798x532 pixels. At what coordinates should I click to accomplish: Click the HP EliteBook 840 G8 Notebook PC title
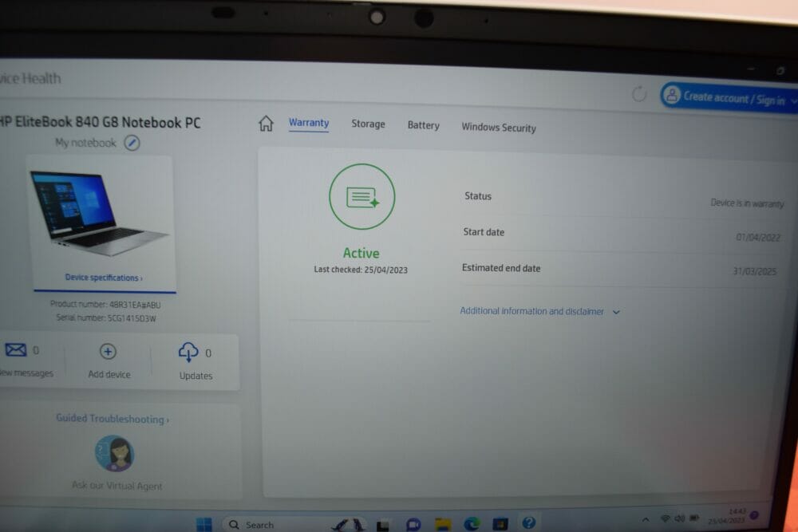click(x=101, y=123)
